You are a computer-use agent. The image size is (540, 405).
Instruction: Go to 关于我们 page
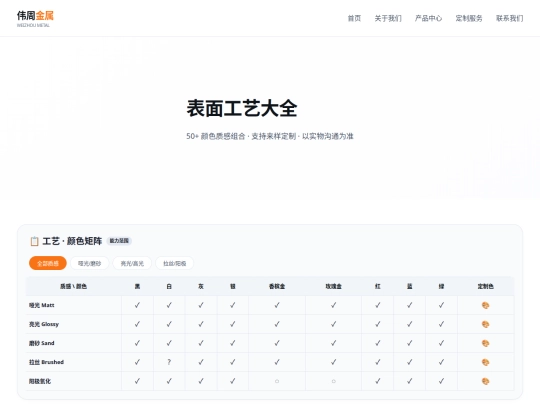388,18
